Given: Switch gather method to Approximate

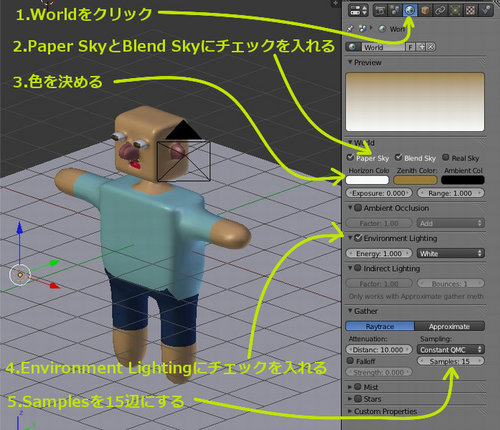Looking at the screenshot, I should [x=449, y=326].
